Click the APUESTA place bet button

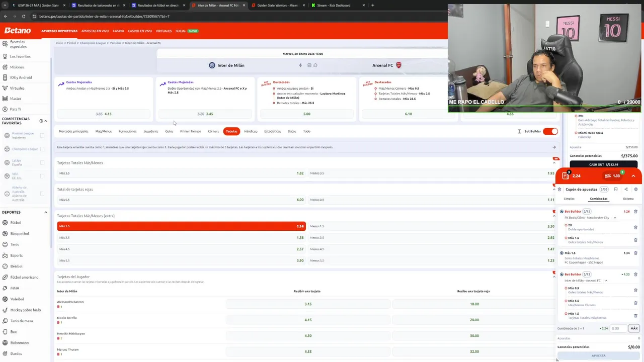[598, 355]
